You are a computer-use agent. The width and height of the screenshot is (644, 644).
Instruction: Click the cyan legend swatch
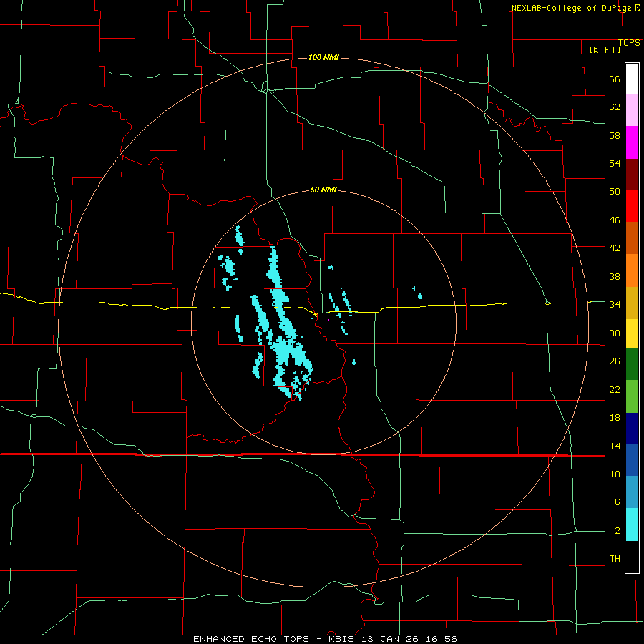coord(632,525)
